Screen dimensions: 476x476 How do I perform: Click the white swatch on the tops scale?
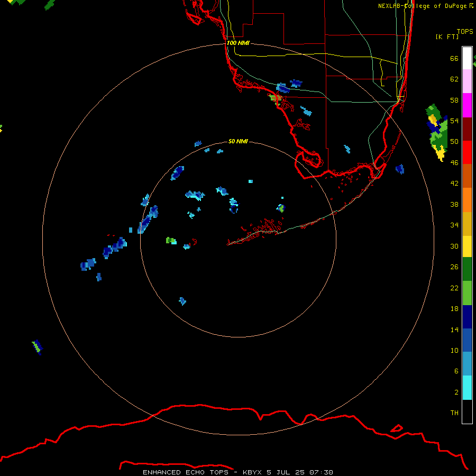[467, 58]
